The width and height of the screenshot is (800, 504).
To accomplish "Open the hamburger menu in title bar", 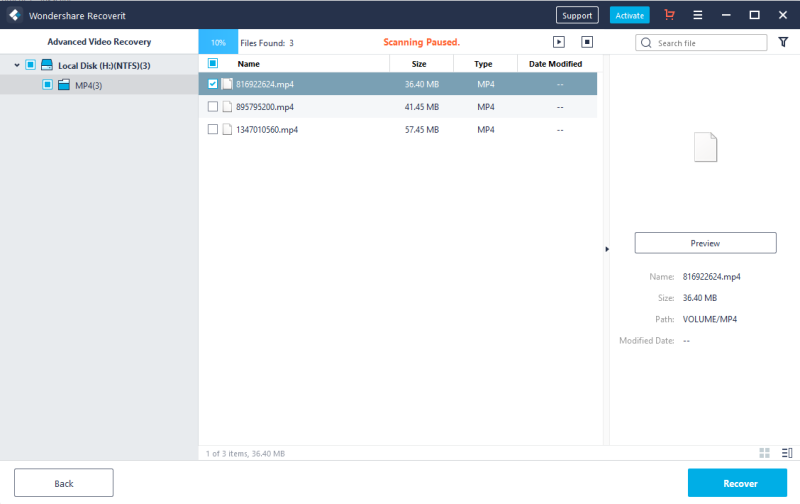I will (697, 15).
